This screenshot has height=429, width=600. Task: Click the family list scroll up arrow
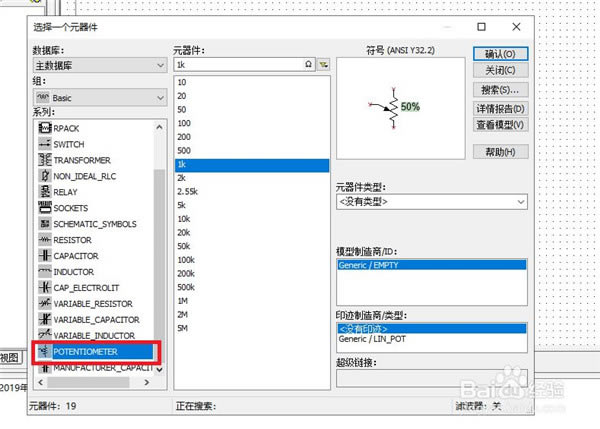coord(159,127)
